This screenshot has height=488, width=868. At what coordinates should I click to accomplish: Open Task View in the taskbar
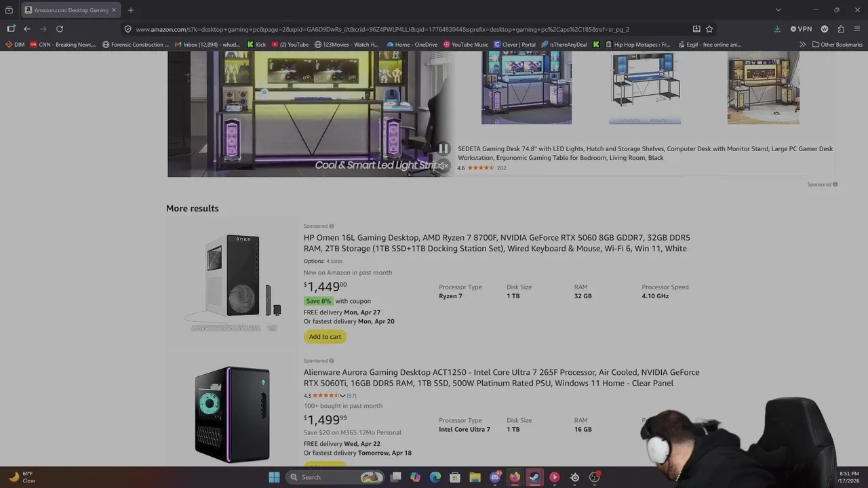click(x=395, y=477)
